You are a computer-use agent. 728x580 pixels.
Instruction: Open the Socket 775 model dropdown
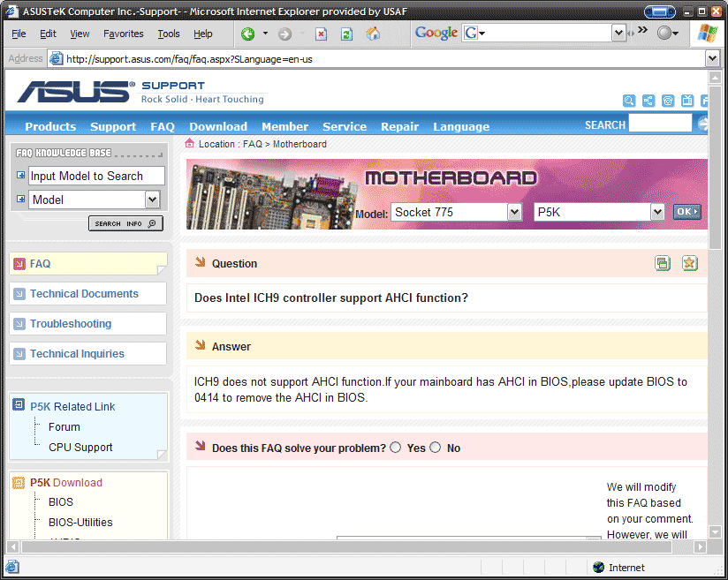pos(514,212)
